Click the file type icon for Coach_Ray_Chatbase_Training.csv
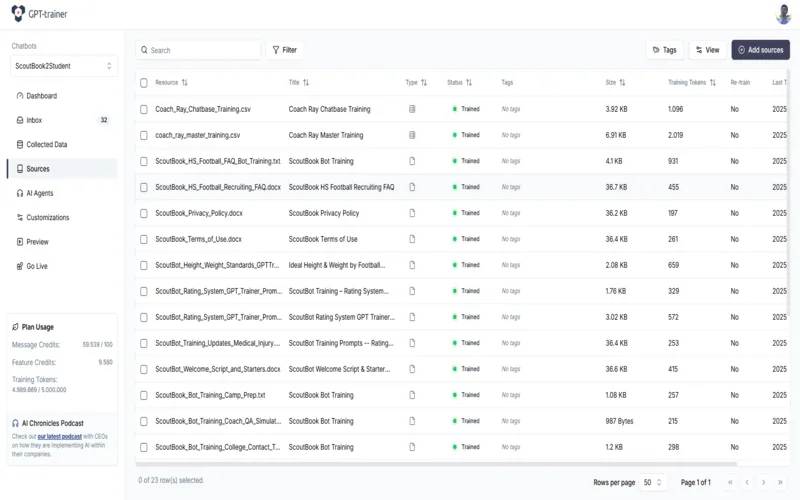 click(x=412, y=109)
